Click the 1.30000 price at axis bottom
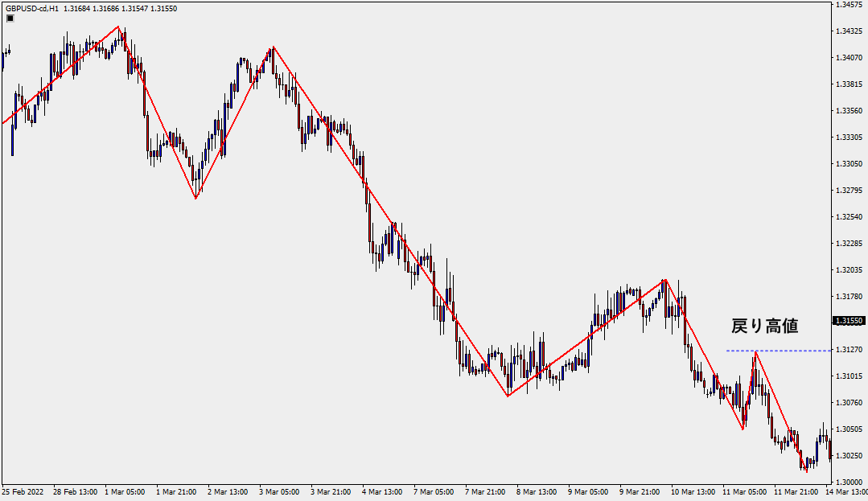The width and height of the screenshot is (868, 501). click(849, 482)
